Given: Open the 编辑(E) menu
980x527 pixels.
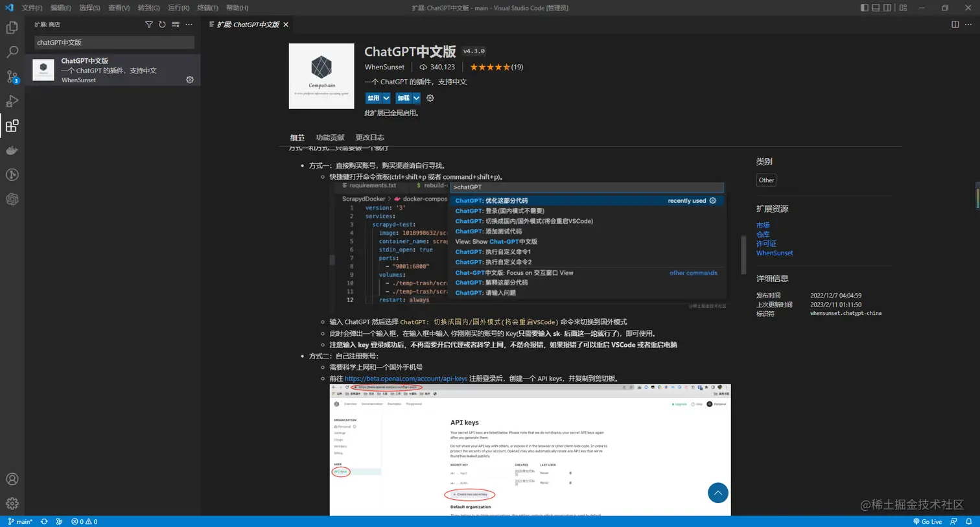Looking at the screenshot, I should pos(61,8).
